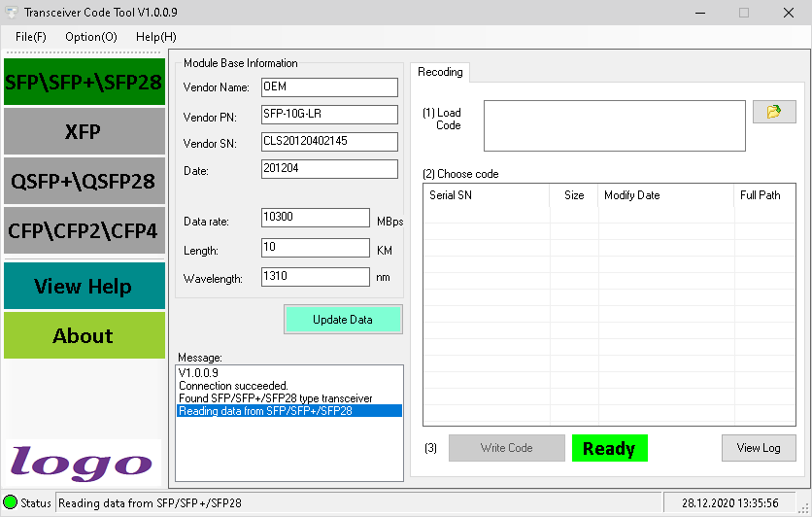The image size is (812, 517).
Task: Open the File(F) menu
Action: [31, 37]
